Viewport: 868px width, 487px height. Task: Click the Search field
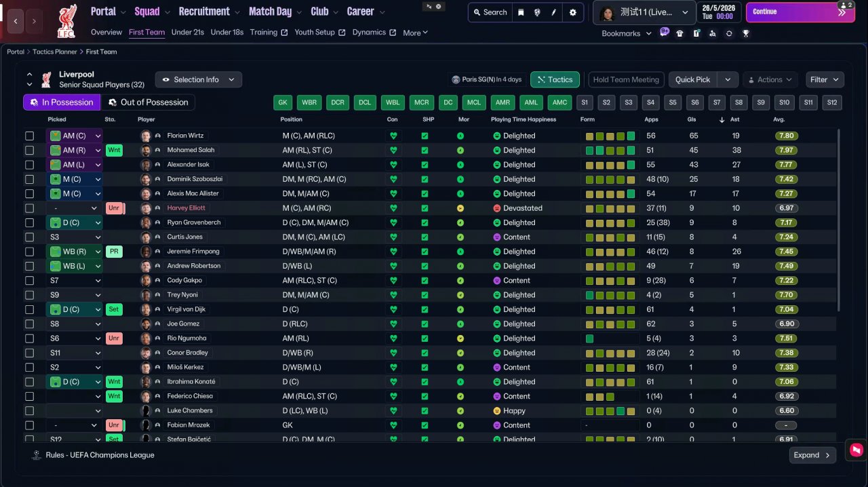click(x=490, y=12)
